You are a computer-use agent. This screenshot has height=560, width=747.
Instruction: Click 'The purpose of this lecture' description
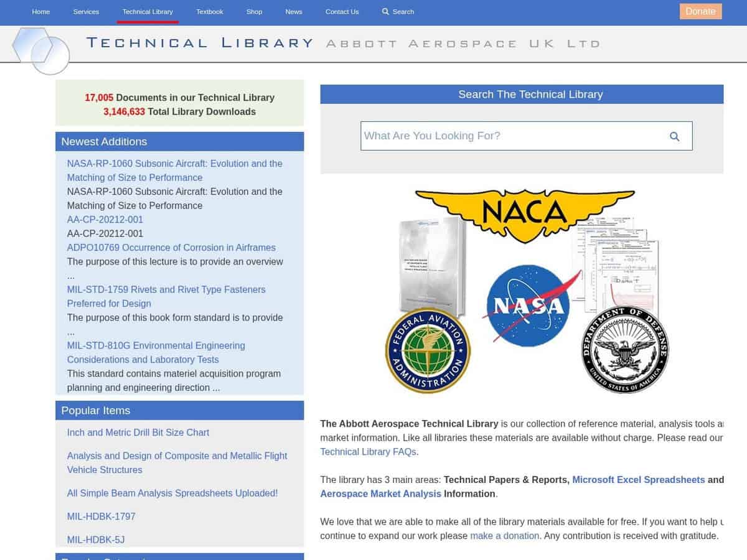[175, 269]
